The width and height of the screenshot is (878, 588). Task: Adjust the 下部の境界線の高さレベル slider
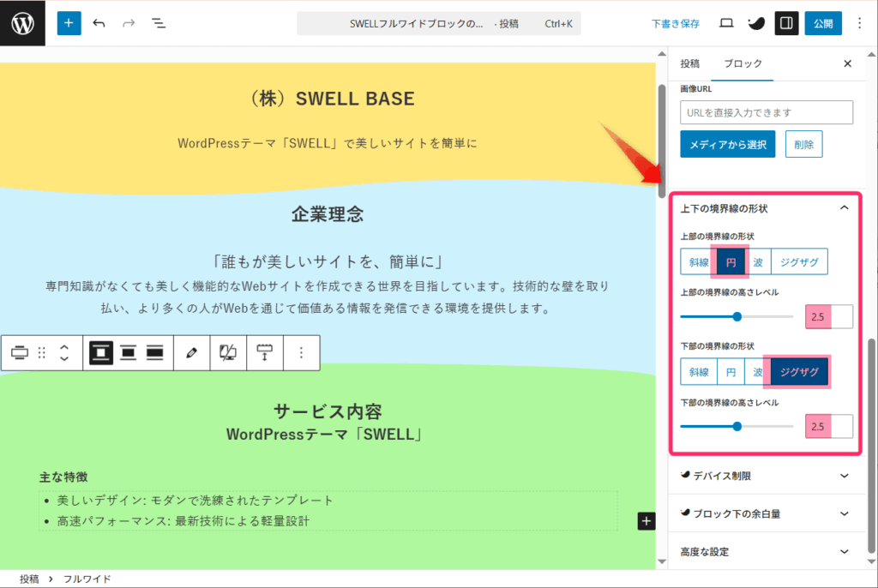(x=737, y=427)
